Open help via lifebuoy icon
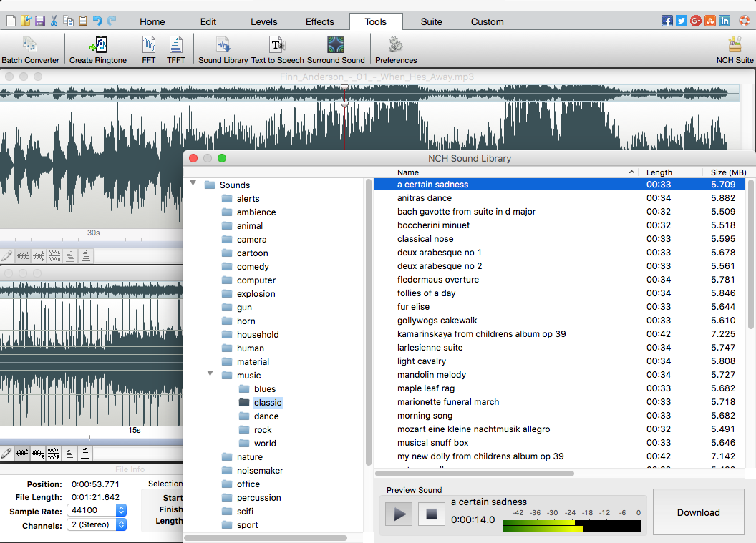This screenshot has height=543, width=756. click(745, 21)
